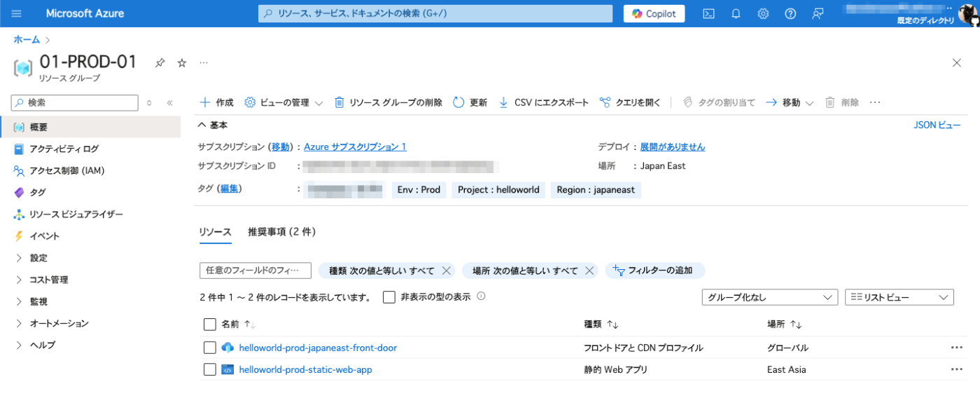Click the ホーム breadcrumb link
Screen dimensions: 980x396
click(27, 39)
